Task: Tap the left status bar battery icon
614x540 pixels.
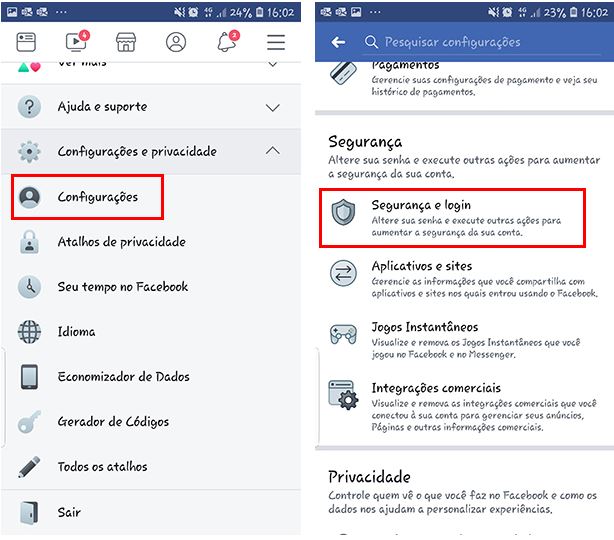Action: tap(259, 12)
